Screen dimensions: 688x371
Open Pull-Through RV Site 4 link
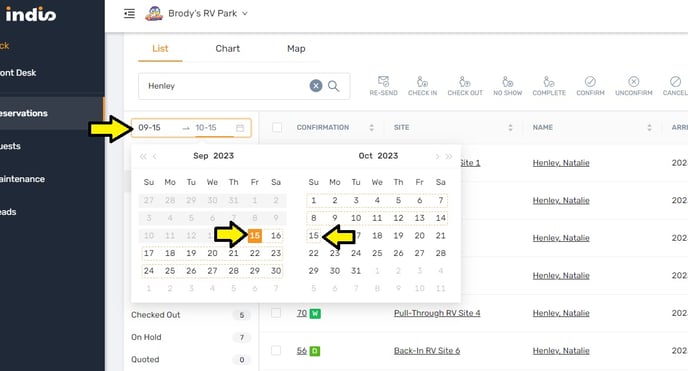(437, 313)
